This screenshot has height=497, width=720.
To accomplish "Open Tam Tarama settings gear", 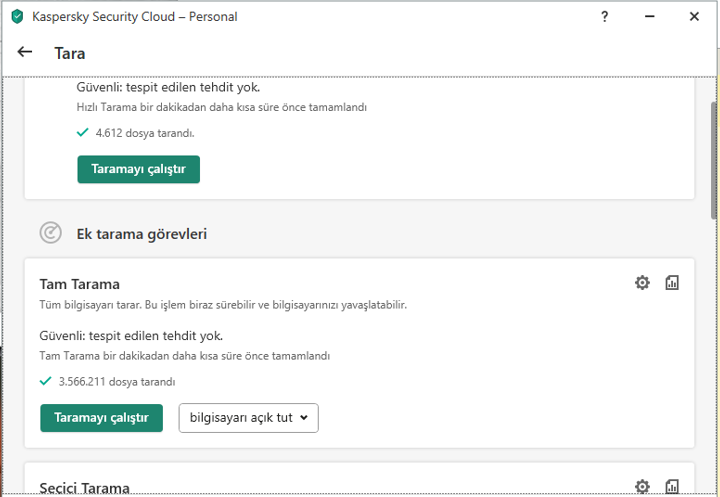I will point(642,283).
